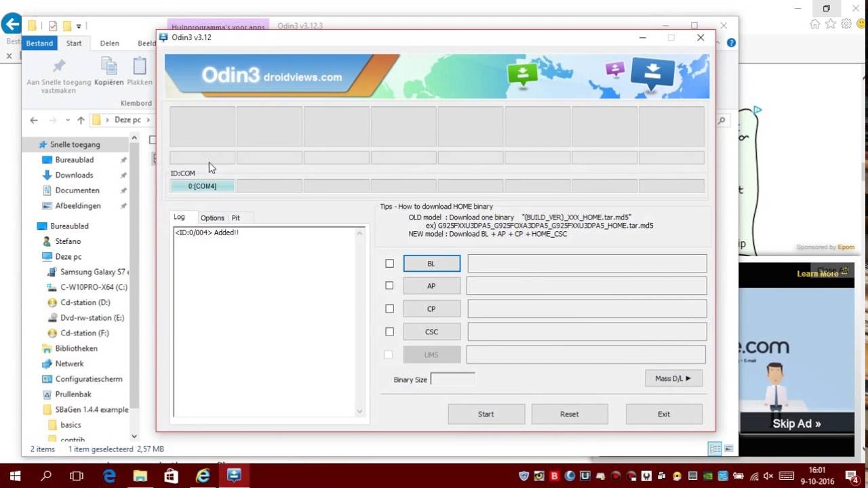Select the Stefano user folder
Viewport: 868px width, 488px height.
tap(68, 241)
